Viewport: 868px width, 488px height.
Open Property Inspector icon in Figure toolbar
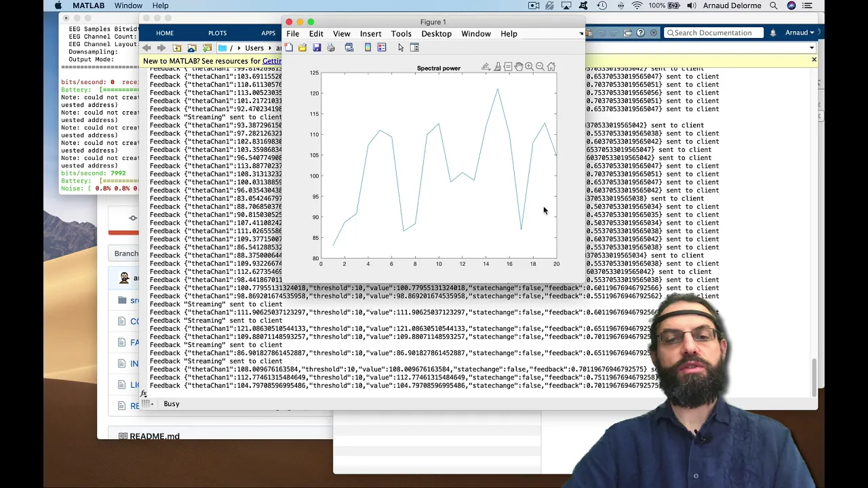pyautogui.click(x=414, y=47)
